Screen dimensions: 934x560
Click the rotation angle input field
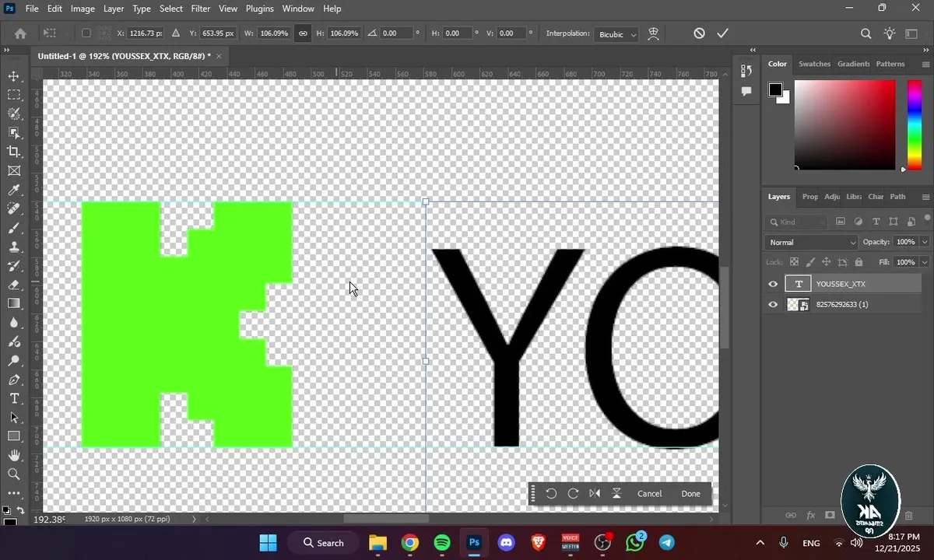point(395,33)
